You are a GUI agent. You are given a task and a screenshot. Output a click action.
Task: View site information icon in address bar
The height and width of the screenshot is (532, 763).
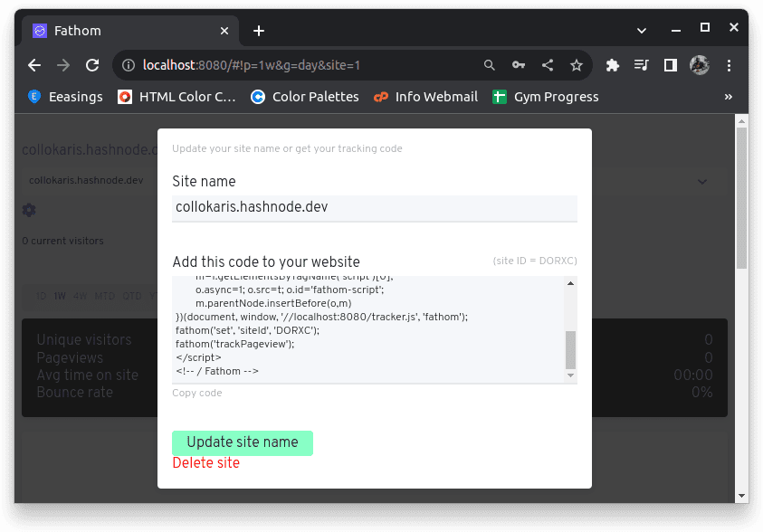[129, 65]
